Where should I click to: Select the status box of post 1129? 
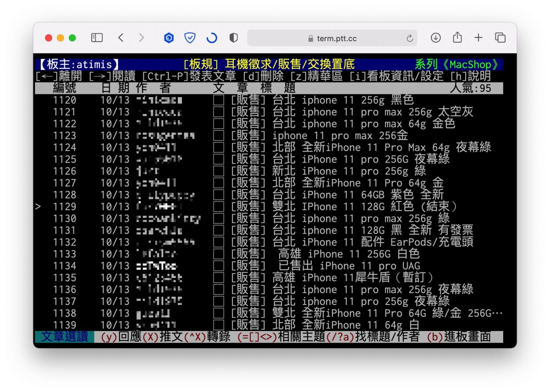click(219, 207)
